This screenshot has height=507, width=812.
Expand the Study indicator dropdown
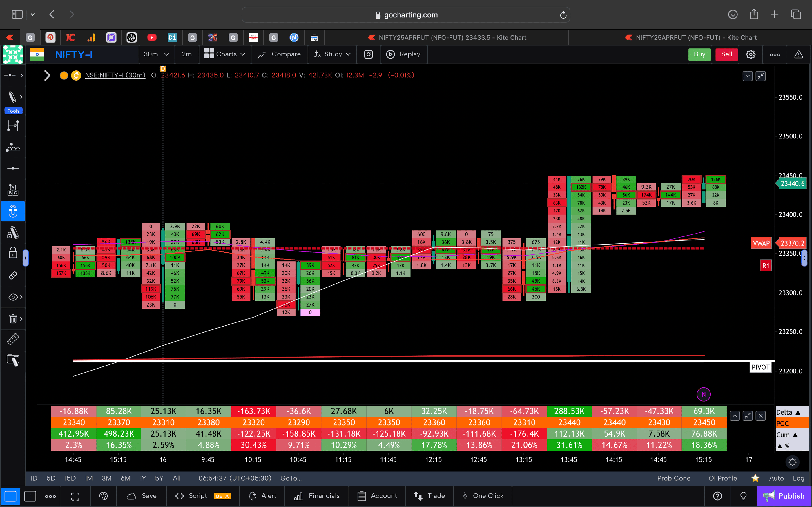click(x=332, y=54)
